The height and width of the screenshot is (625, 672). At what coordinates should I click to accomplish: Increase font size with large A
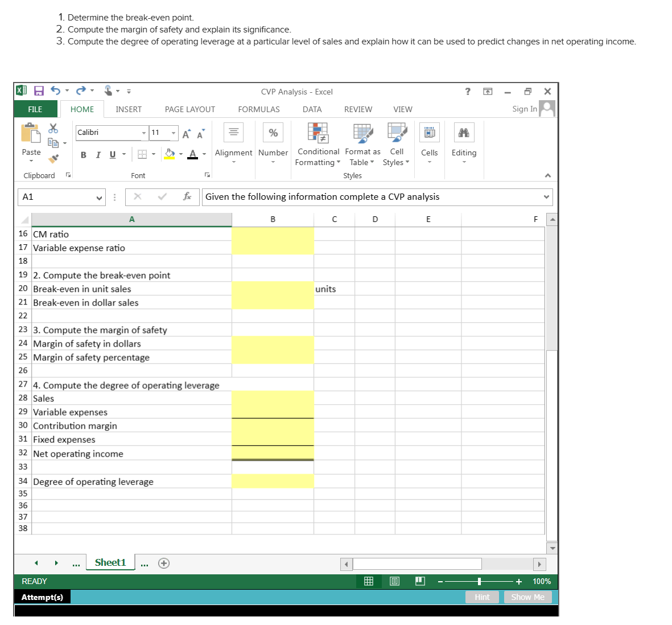(x=186, y=134)
